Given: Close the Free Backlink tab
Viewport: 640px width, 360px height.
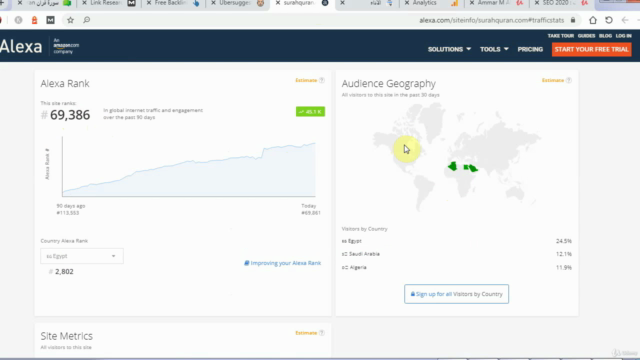Looking at the screenshot, I should (149, 3).
